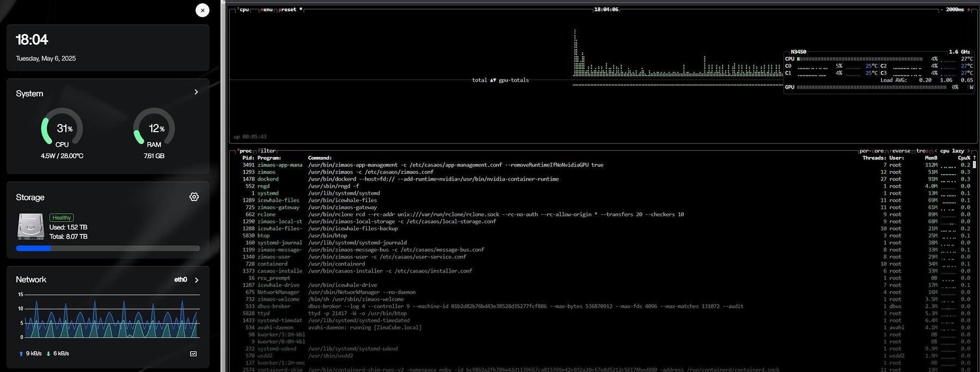This screenshot has height=372, width=980.
Task: Toggle the reverse sort option in btop
Action: coord(901,151)
